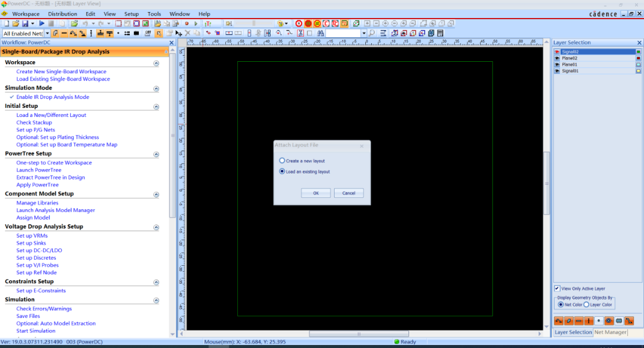Open the color palette dropdown arrow
The height and width of the screenshot is (348, 644).
click(287, 23)
